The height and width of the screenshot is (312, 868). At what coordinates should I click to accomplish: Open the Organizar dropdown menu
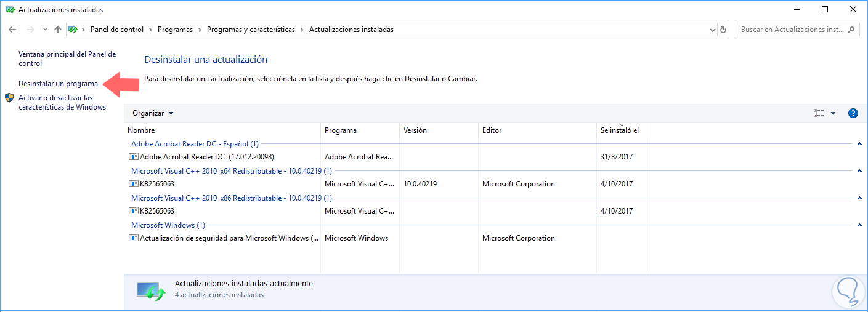coord(153,113)
